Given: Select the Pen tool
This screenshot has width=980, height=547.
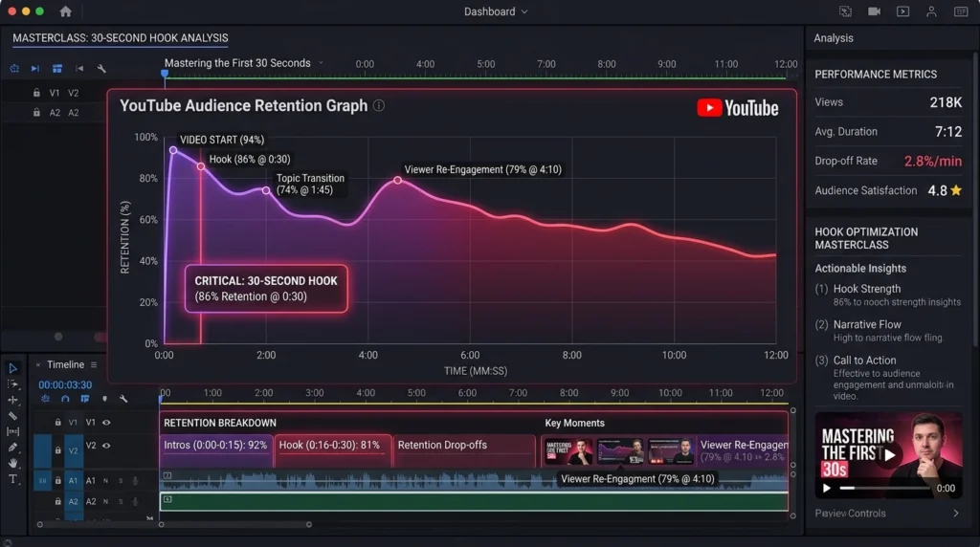Looking at the screenshot, I should 12,448.
